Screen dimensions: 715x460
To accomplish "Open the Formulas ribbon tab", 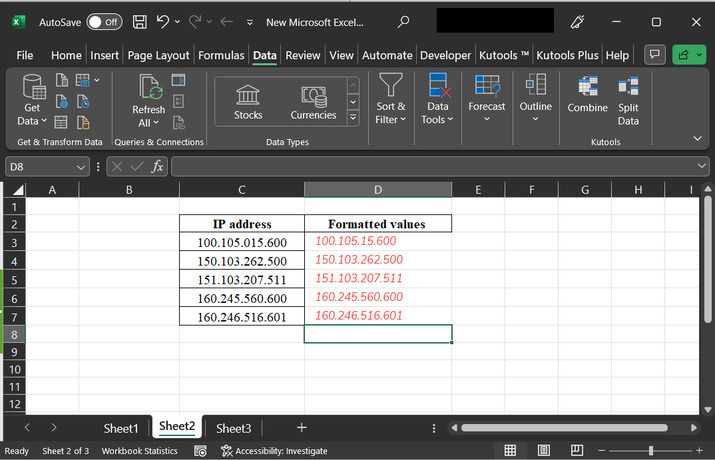I will pos(221,56).
